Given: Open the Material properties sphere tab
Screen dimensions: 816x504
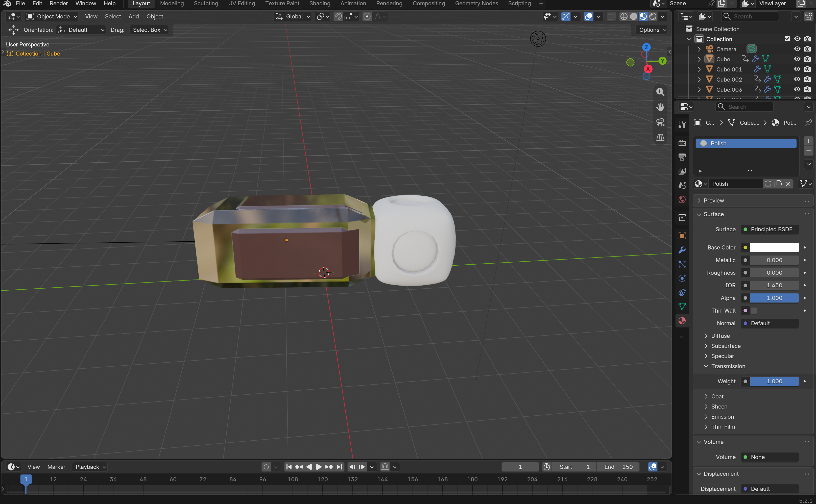Looking at the screenshot, I should (682, 321).
